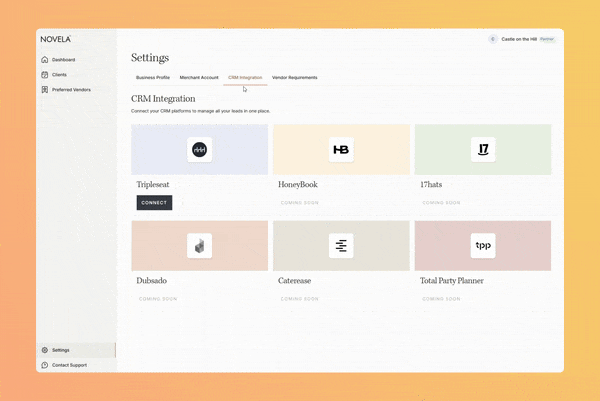Click the Total Party Planner logo
The height and width of the screenshot is (401, 600).
point(483,245)
